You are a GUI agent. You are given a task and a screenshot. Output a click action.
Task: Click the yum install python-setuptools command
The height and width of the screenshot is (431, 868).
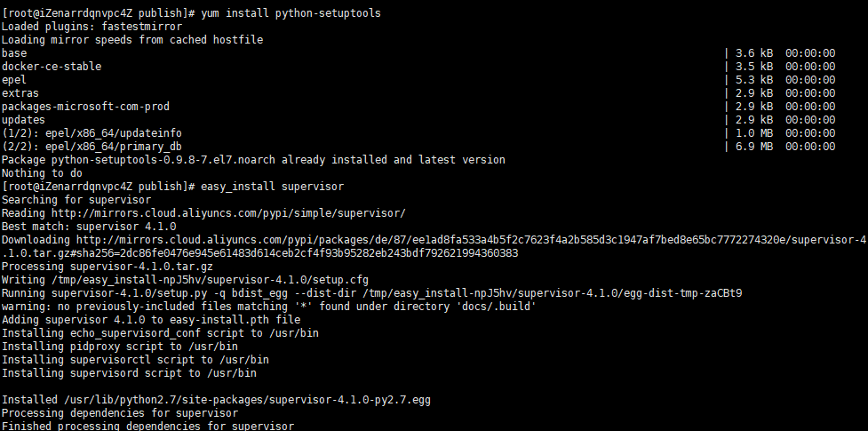[x=291, y=13]
